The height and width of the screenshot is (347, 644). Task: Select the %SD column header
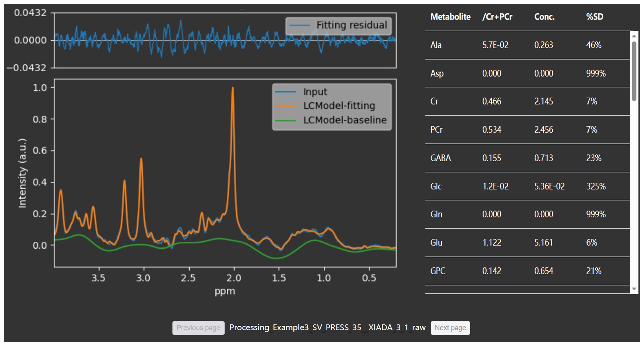tap(595, 17)
